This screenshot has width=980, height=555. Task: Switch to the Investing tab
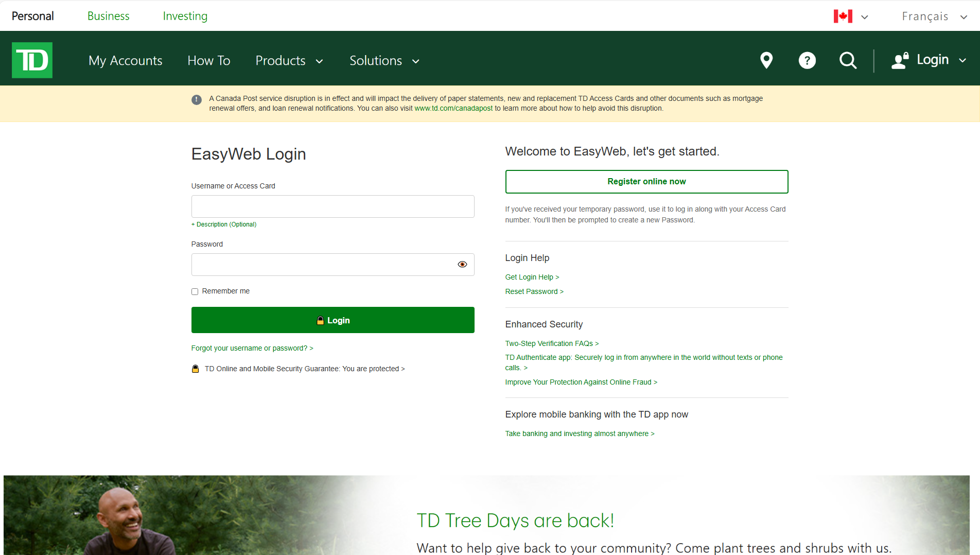point(185,16)
